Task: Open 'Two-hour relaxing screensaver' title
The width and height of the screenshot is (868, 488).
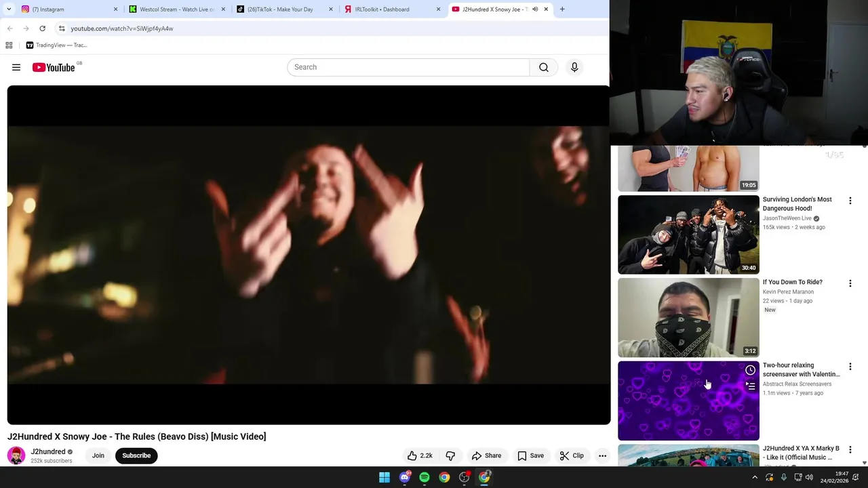Action: [802, 369]
